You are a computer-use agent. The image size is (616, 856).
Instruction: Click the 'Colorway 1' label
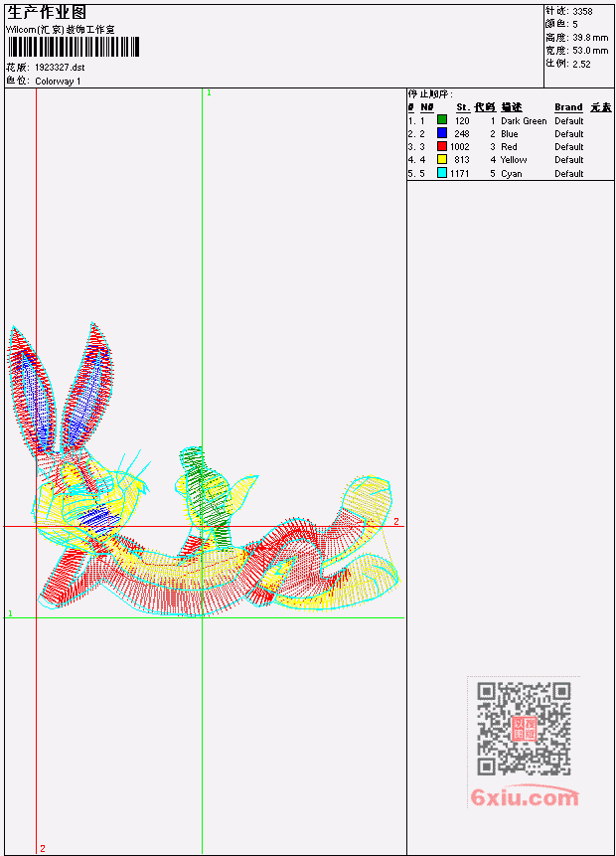(x=58, y=82)
